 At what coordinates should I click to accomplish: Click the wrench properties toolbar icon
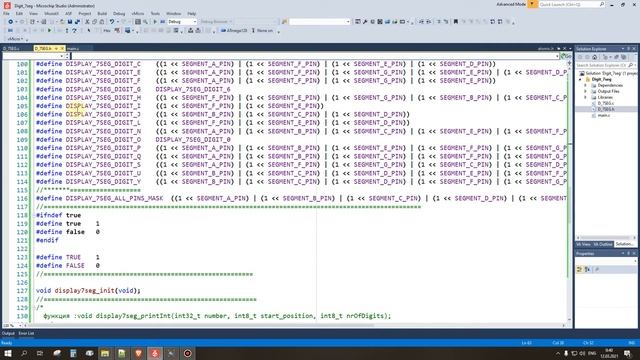[x=365, y=22]
